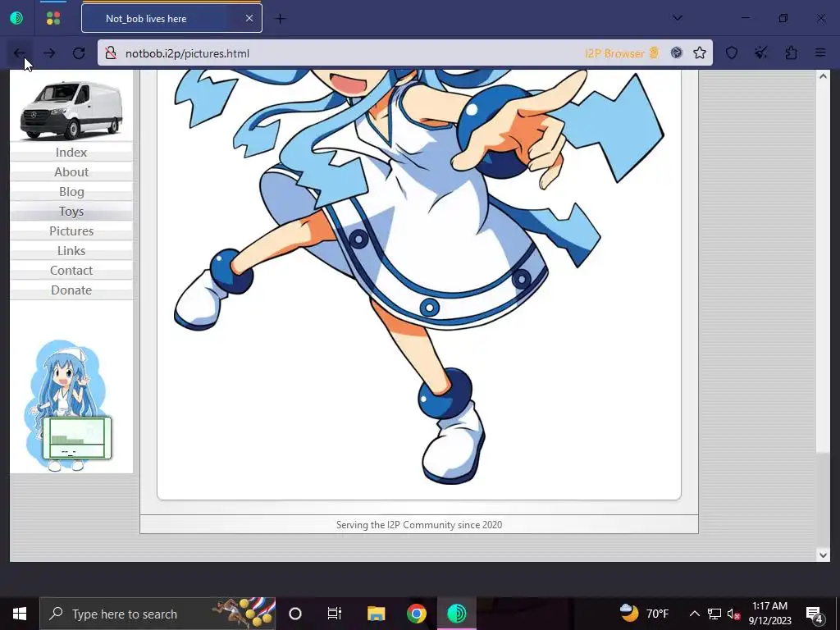Open the About page link
Viewport: 840px width, 630px height.
coord(71,172)
